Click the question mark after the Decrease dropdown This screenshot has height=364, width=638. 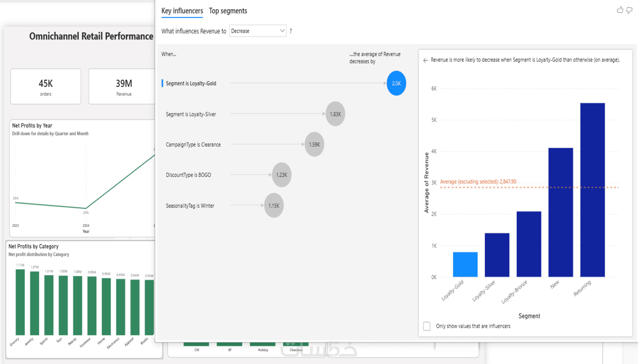290,31
